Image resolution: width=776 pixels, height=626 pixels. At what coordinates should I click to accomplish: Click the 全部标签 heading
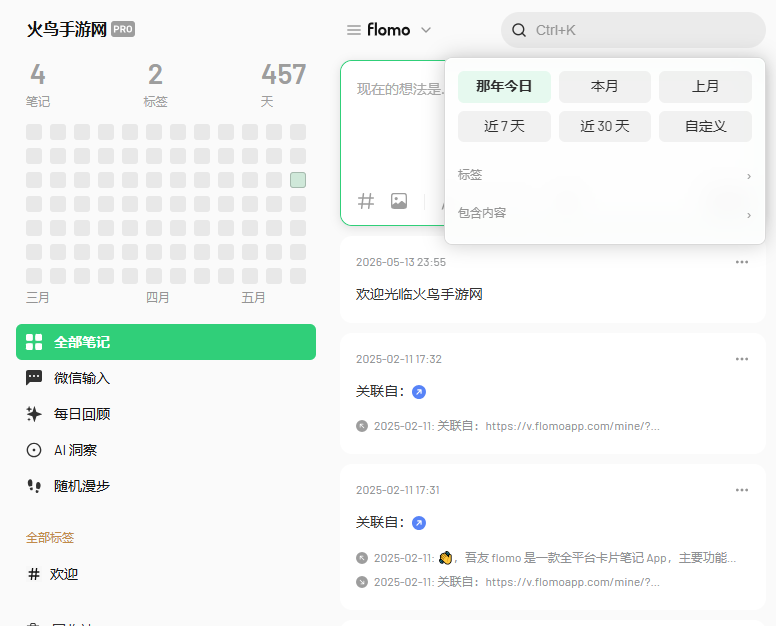point(50,537)
